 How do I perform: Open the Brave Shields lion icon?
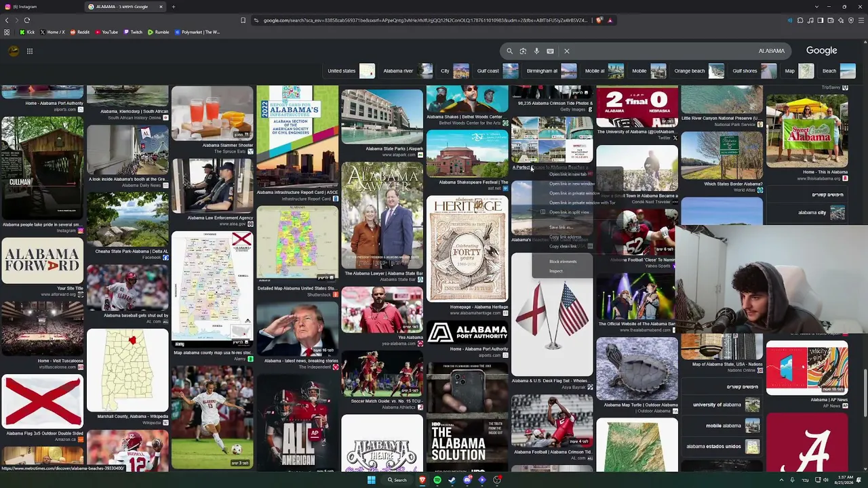tap(599, 20)
